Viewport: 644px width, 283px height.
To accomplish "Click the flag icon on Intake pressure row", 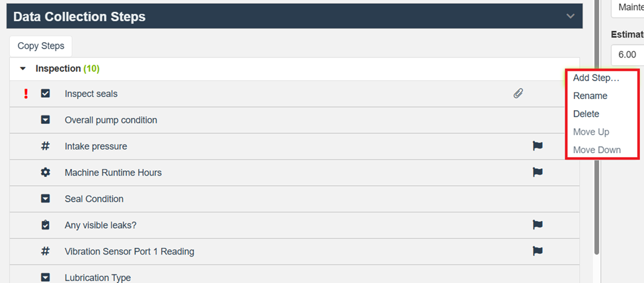I will click(538, 146).
